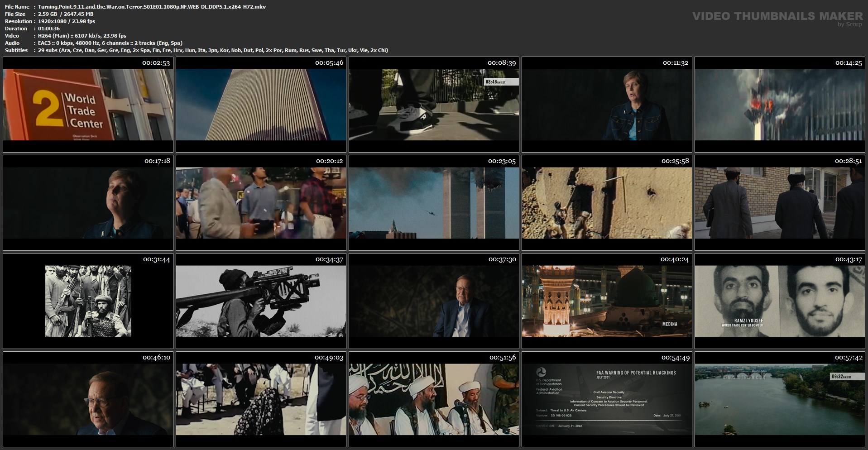Select the 00:37:30 man in suit interview thumbnail
This screenshot has width=868, height=450.
coord(434,301)
